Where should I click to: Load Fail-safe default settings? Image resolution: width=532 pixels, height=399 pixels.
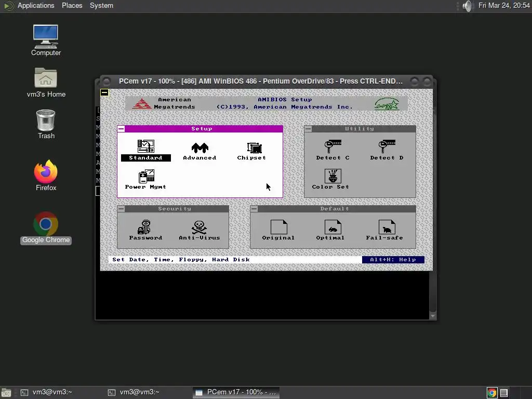coord(385,230)
